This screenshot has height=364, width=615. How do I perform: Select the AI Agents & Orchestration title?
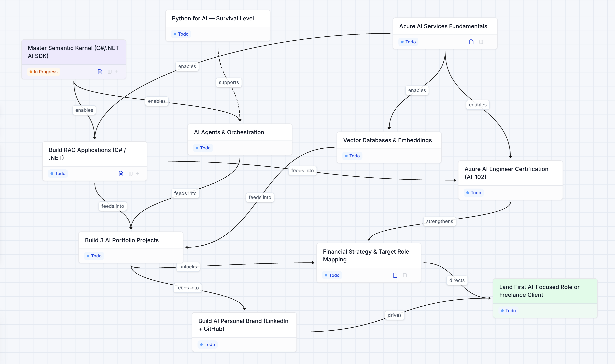tap(229, 132)
